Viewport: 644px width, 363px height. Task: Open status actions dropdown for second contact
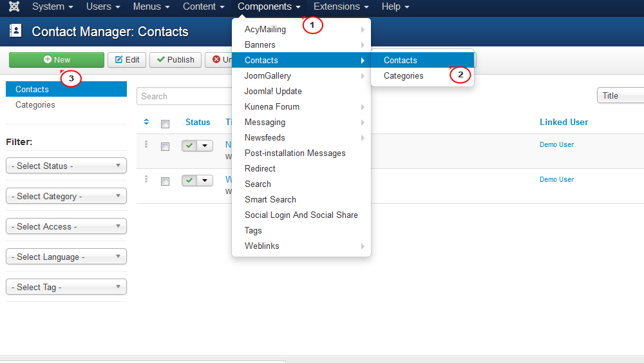(x=205, y=181)
